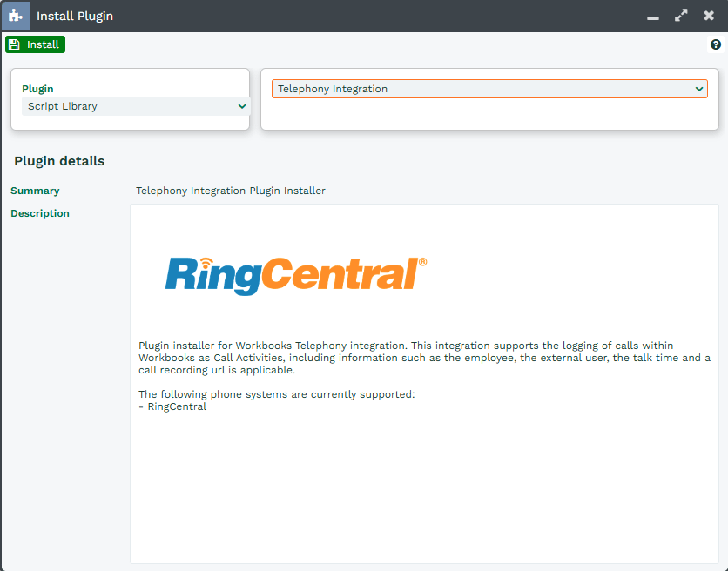
Task: Minimize the Install Plugin dialog
Action: 653,17
